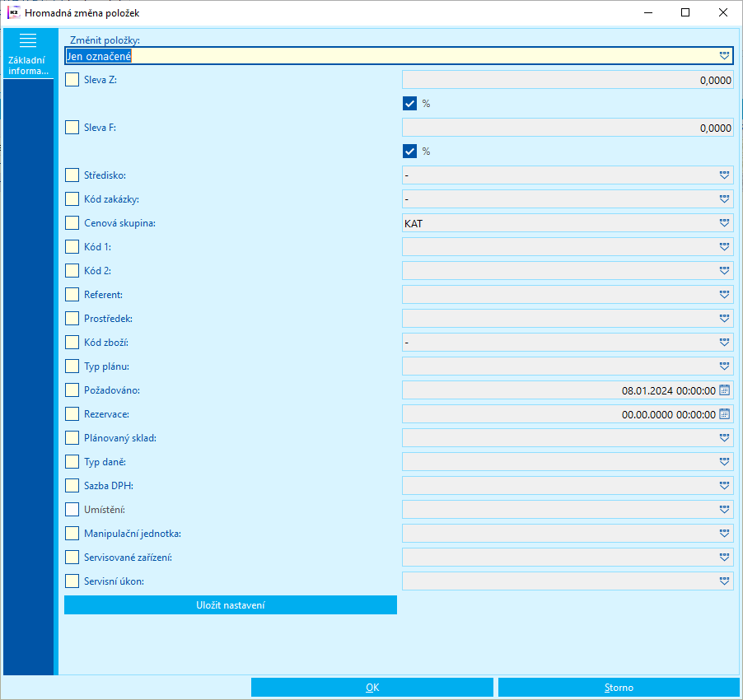Minimize the Hromadná změna položek window

point(648,13)
